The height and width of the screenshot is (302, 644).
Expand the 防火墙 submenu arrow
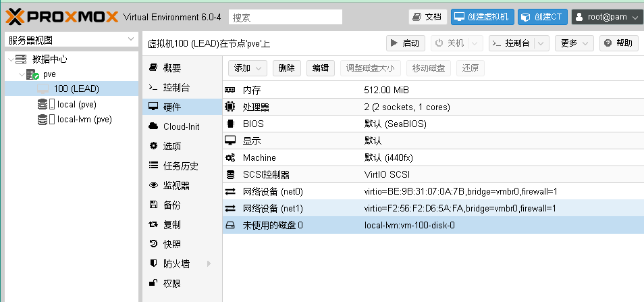(209, 263)
